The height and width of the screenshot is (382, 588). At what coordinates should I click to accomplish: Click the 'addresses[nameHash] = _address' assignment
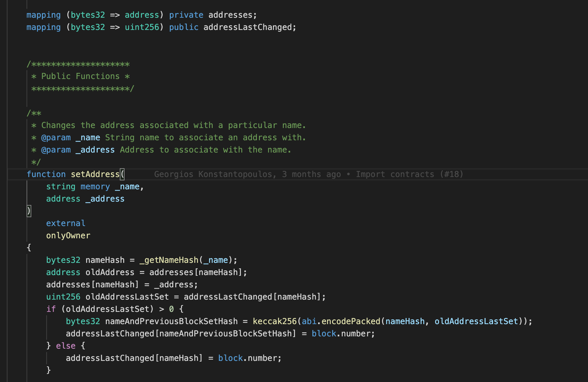[122, 285]
